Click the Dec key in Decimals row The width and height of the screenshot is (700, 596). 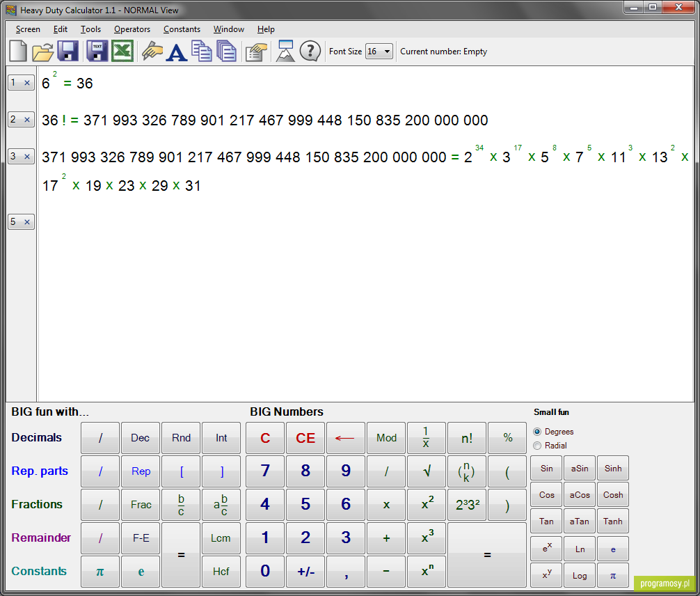pyautogui.click(x=140, y=438)
